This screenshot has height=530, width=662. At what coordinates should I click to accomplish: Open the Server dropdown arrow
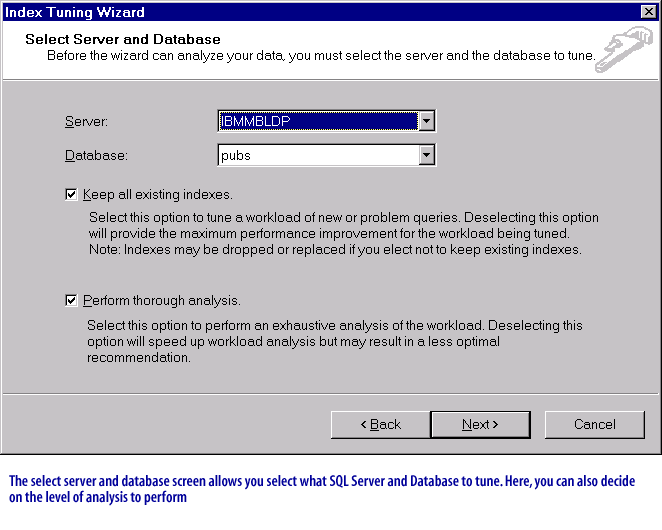click(426, 121)
